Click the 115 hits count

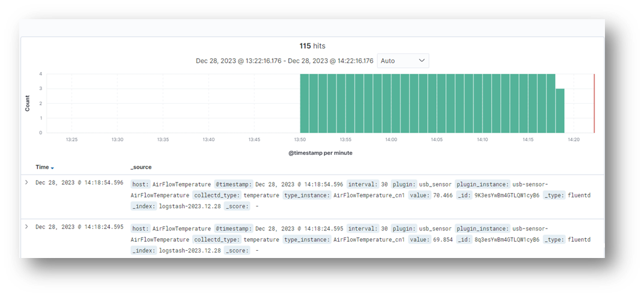[312, 46]
